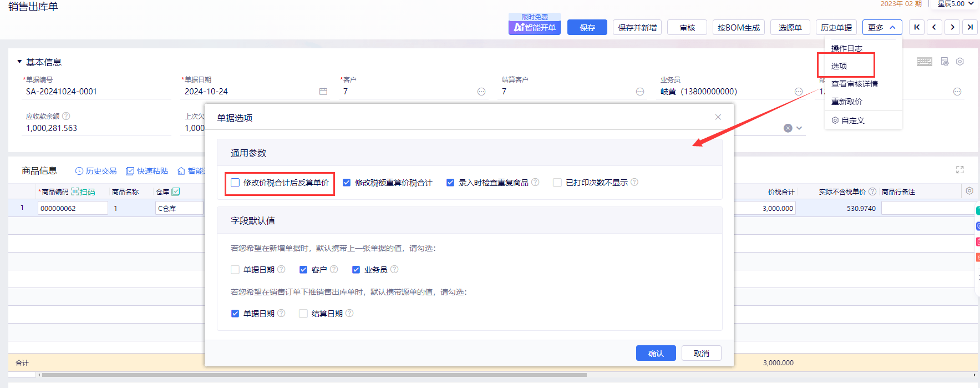Open 历史单据 button

pyautogui.click(x=836, y=27)
